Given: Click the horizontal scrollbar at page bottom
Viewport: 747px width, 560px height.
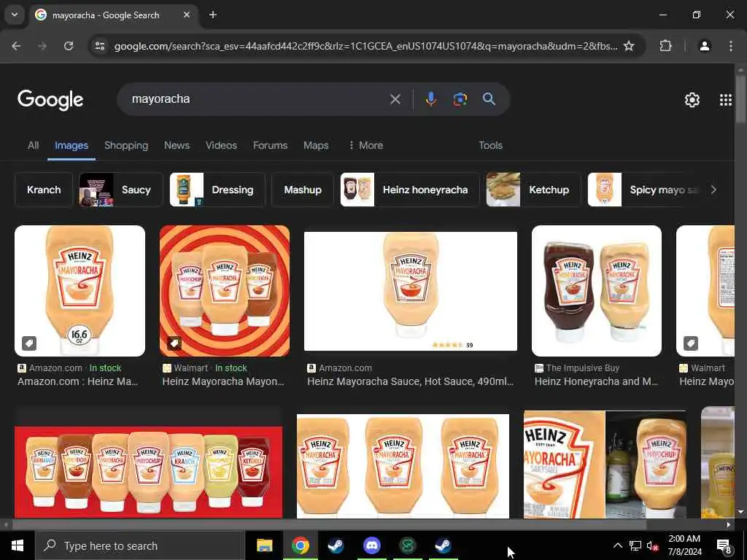Looking at the screenshot, I should pos(329,525).
